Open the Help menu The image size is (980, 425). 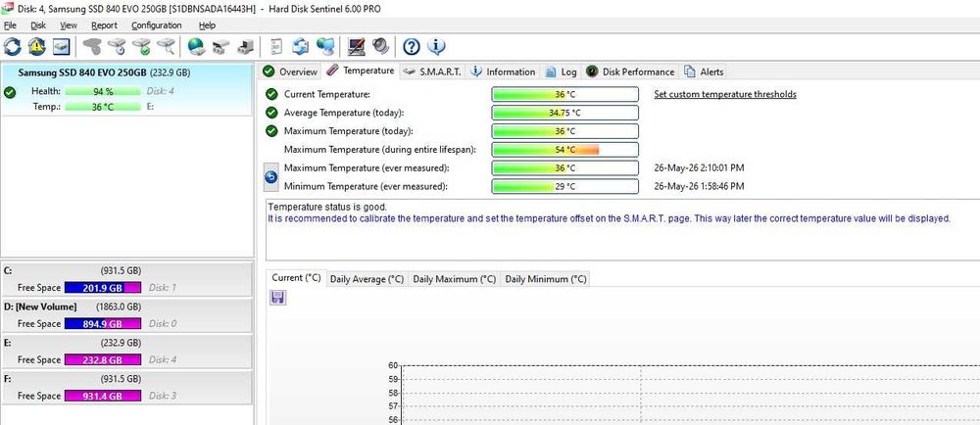pyautogui.click(x=207, y=25)
